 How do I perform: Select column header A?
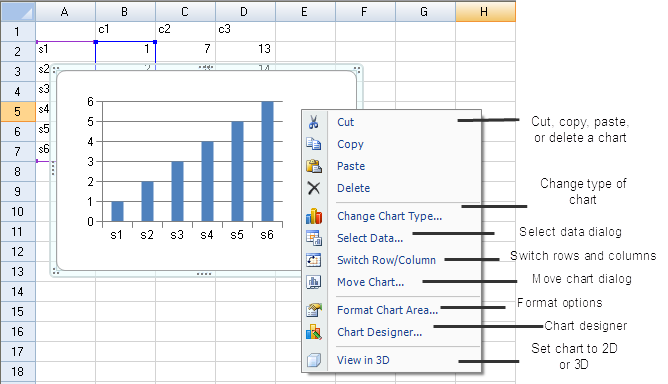point(65,12)
